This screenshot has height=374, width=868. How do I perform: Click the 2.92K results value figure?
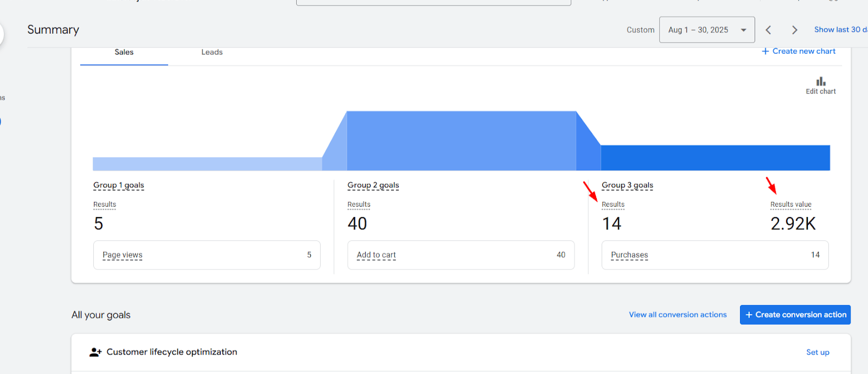[793, 224]
